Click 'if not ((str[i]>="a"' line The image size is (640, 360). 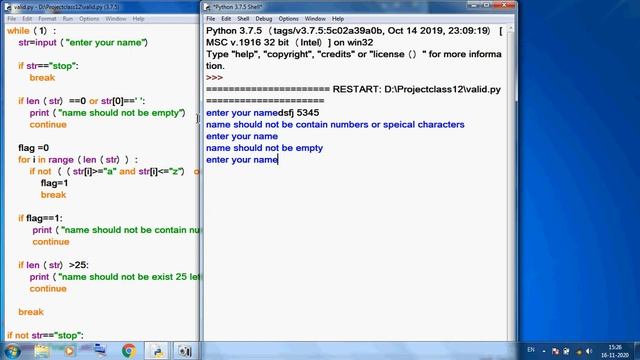tap(114, 171)
